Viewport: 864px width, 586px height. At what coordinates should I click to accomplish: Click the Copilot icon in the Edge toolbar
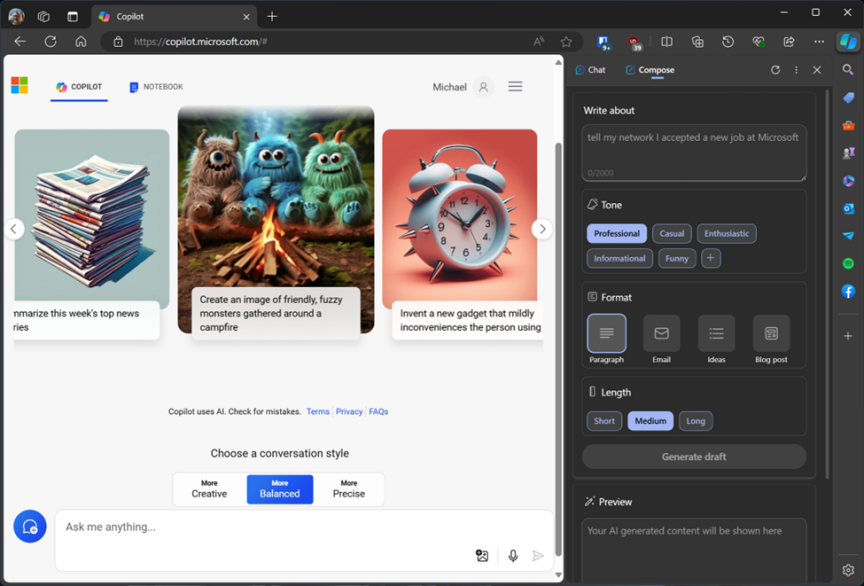pyautogui.click(x=848, y=42)
